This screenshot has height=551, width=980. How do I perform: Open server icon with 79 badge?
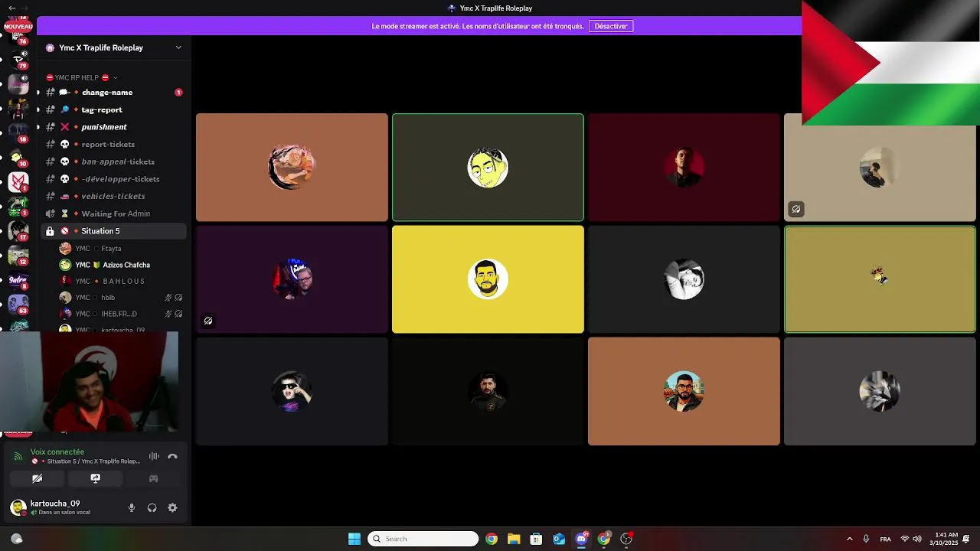(18, 58)
